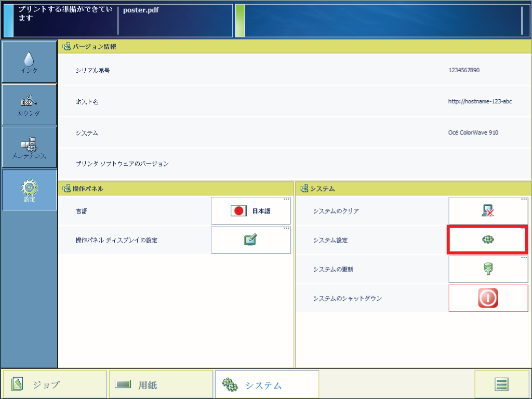
Task: Select the システム bottom tab
Action: [267, 384]
